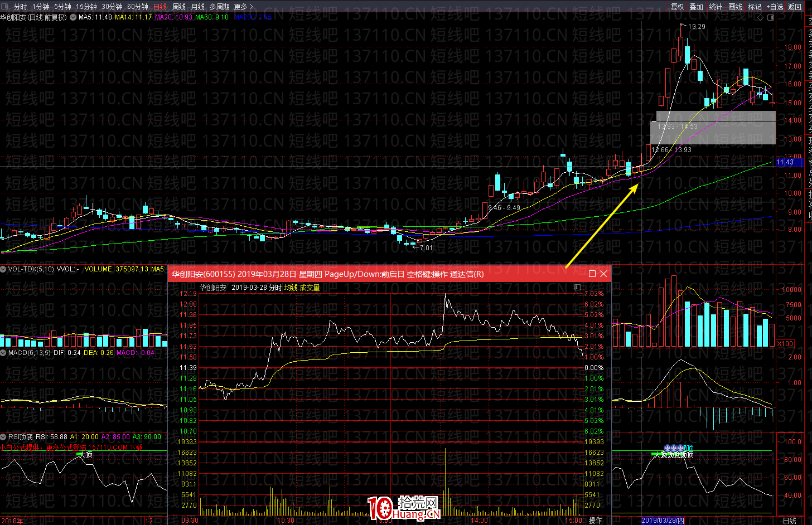The height and width of the screenshot is (525, 812).
Task: Click the 12.66 - 13.93 gap label
Action: [671, 150]
